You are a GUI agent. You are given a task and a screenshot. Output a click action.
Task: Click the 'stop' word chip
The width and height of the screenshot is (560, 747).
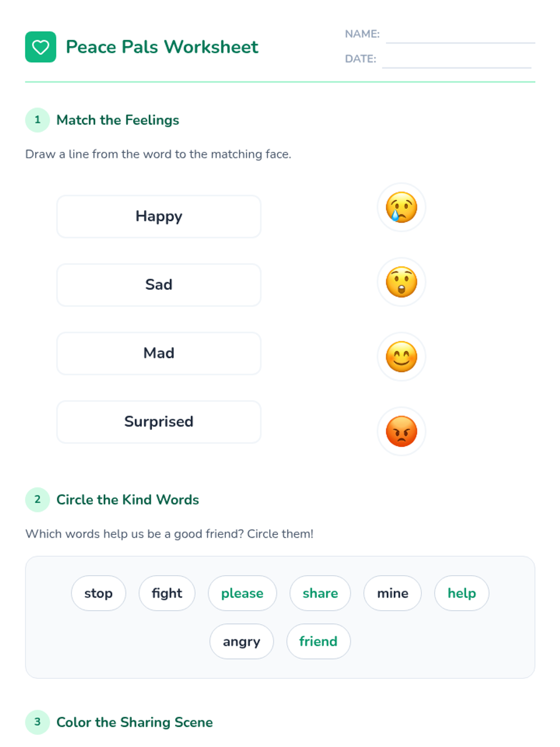[98, 593]
